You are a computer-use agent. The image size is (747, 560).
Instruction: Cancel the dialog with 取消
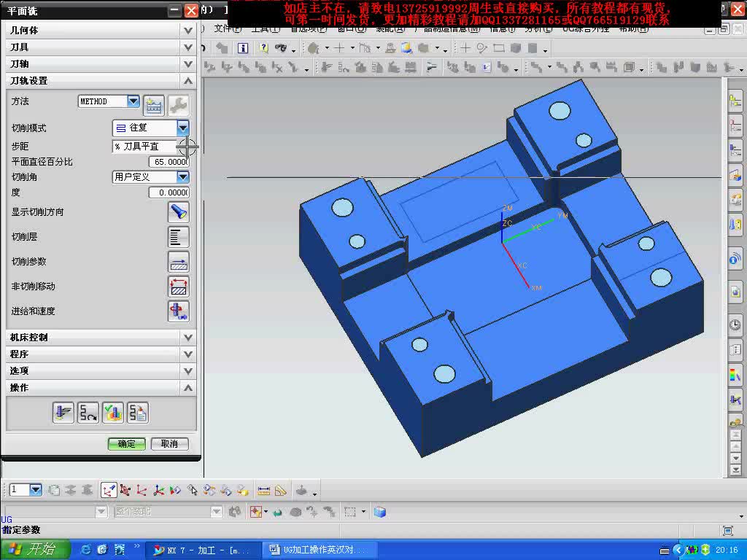click(169, 444)
